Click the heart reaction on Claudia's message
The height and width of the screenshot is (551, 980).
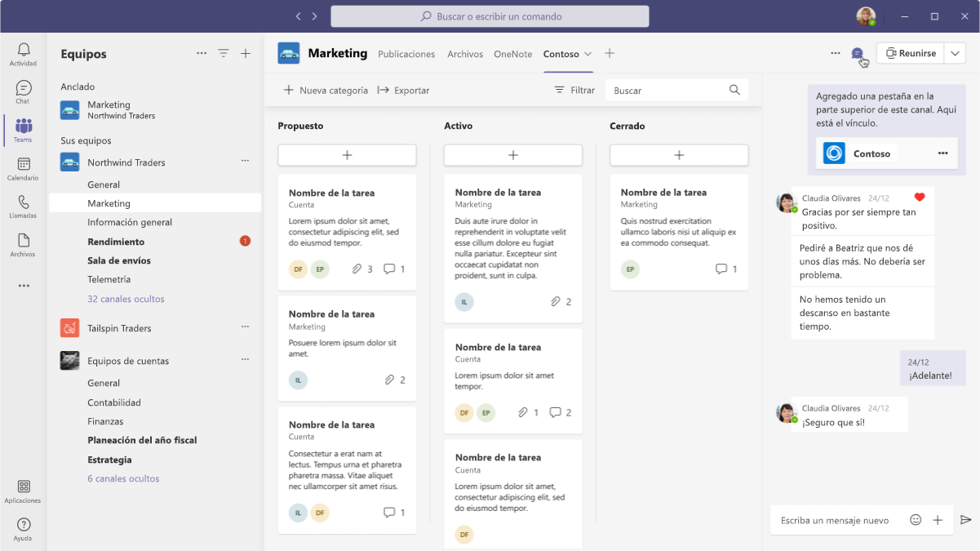(920, 198)
